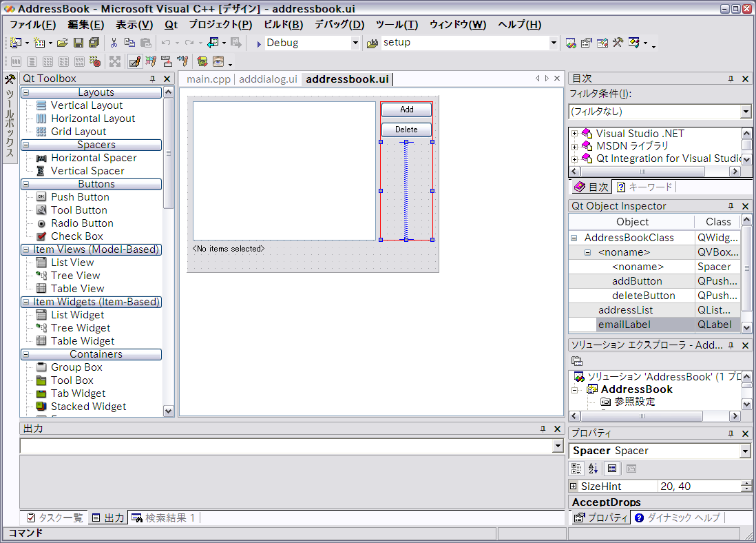Collapse the Containers toolbox category
The width and height of the screenshot is (756, 543).
coord(26,354)
